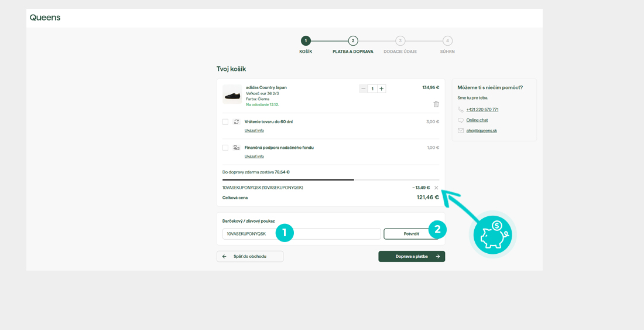
Task: Increase quantity with the plus button
Action: 382,89
